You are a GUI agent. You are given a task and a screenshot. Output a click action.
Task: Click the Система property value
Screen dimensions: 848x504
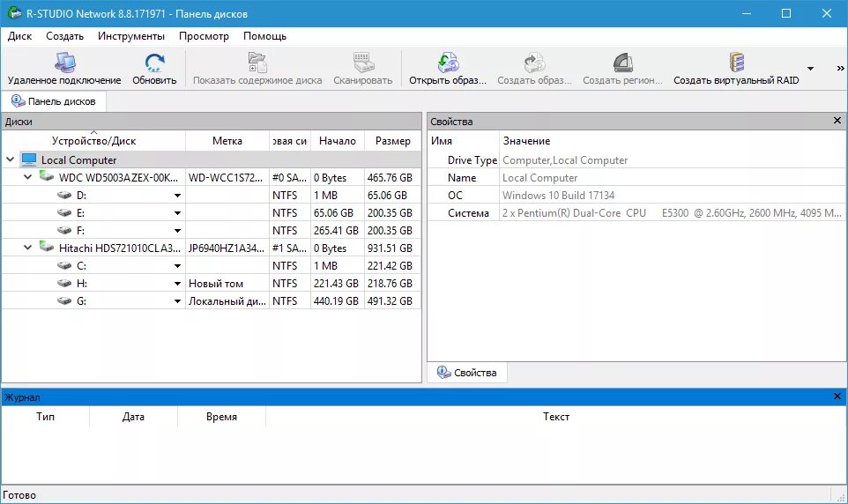[x=672, y=213]
